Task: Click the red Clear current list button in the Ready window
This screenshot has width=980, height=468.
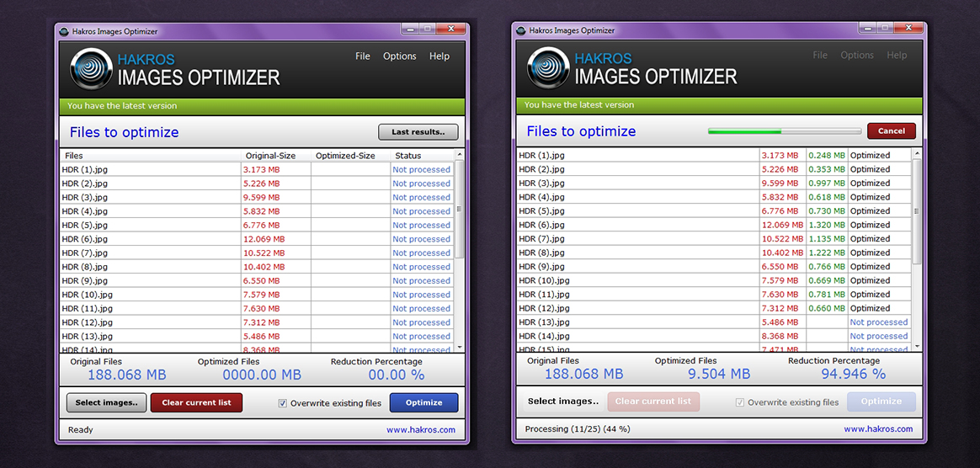Action: tap(196, 402)
